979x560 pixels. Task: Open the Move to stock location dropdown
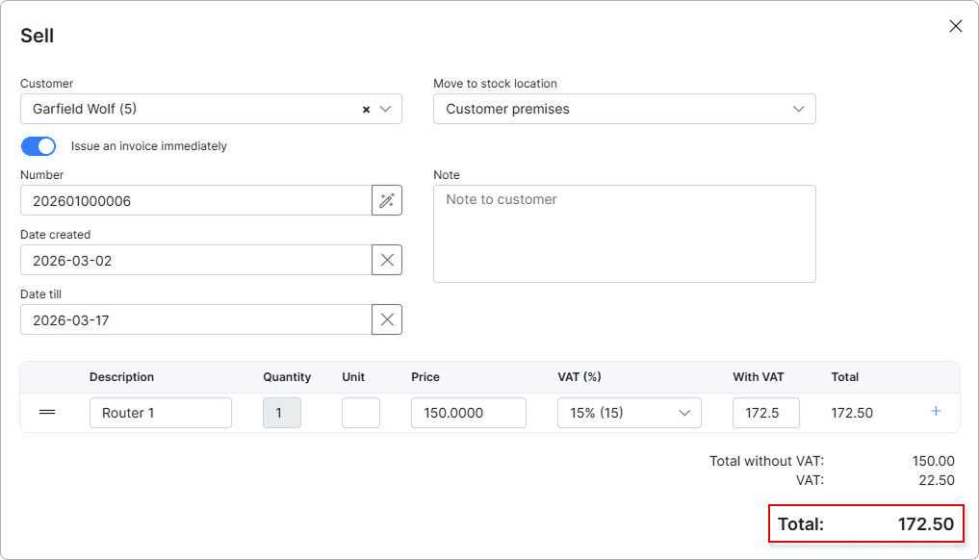(x=625, y=109)
